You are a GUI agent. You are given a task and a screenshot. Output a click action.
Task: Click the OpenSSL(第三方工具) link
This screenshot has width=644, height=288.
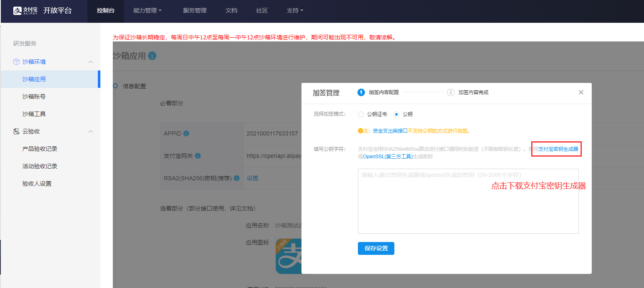coord(388,157)
